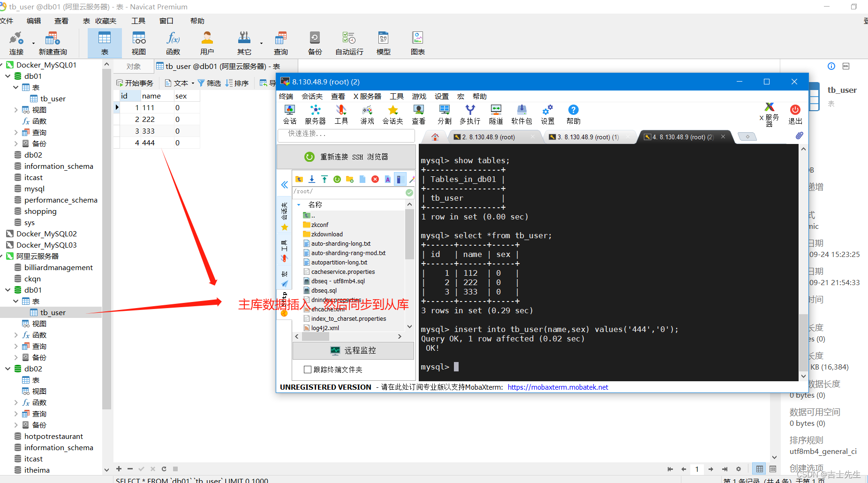Screen dimensions: 868x483
Task: Click the Query toolbar icon in Navicat
Action: pyautogui.click(x=281, y=43)
